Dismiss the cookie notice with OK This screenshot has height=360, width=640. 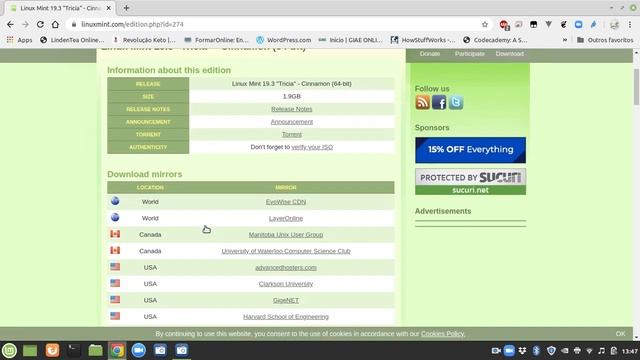click(620, 334)
